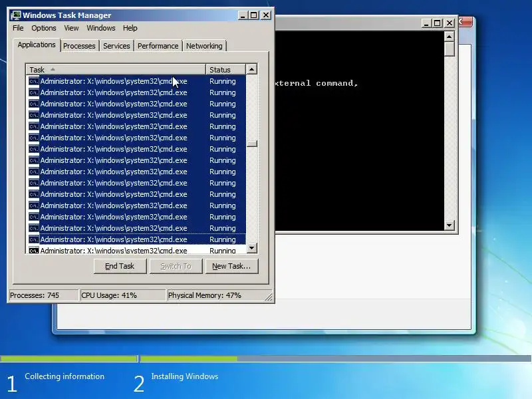Click the command prompt scrollbar thumb
This screenshot has height=399, width=532.
point(450,49)
